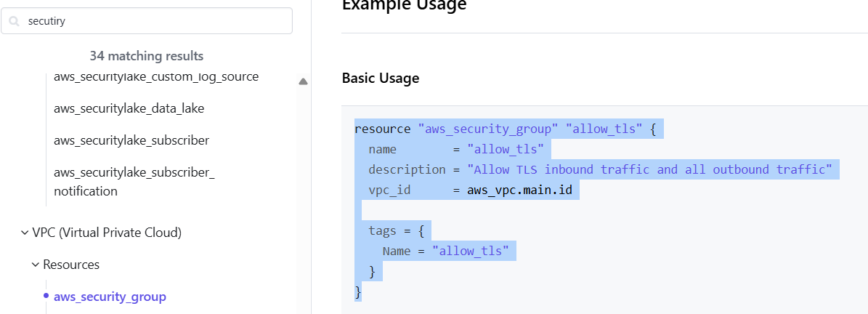The image size is (868, 314).
Task: Click the search magnifier icon
Action: click(15, 22)
